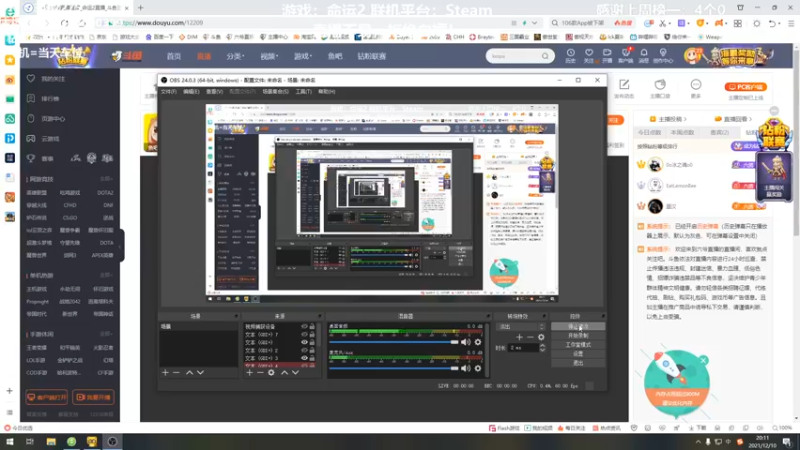This screenshot has width=800, height=450.
Task: Open OBS View menu
Action: tap(214, 92)
